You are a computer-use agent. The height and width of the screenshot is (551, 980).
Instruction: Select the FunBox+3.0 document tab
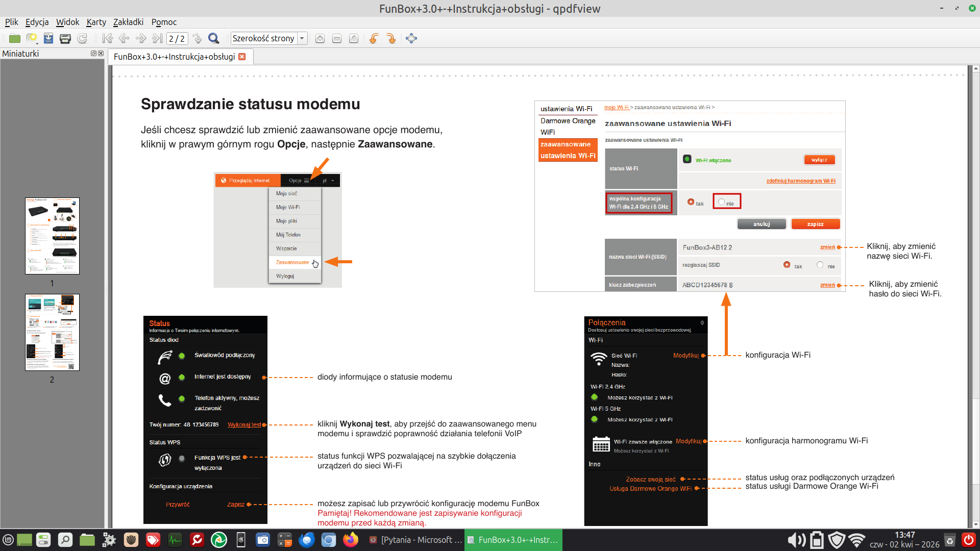click(174, 57)
